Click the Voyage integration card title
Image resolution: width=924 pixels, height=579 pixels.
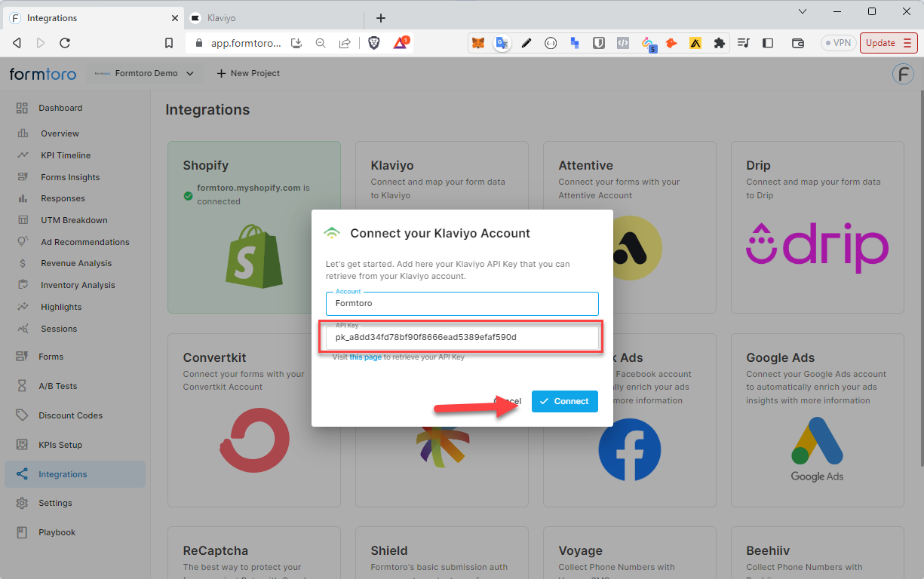(x=580, y=550)
